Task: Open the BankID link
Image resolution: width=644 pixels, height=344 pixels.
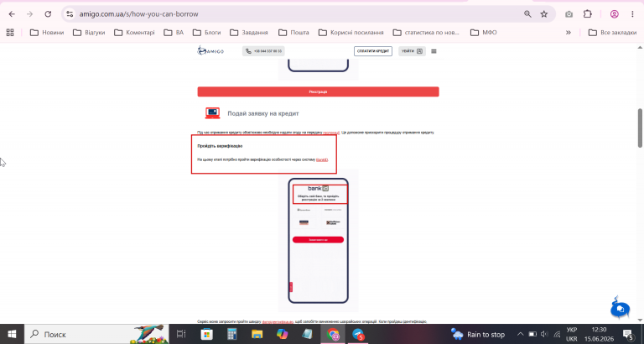Action: pos(322,159)
